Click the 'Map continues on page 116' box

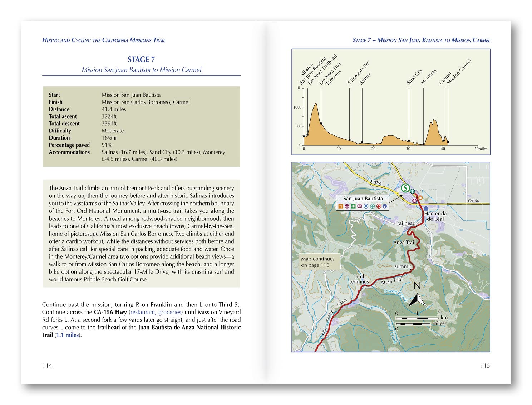tap(318, 262)
